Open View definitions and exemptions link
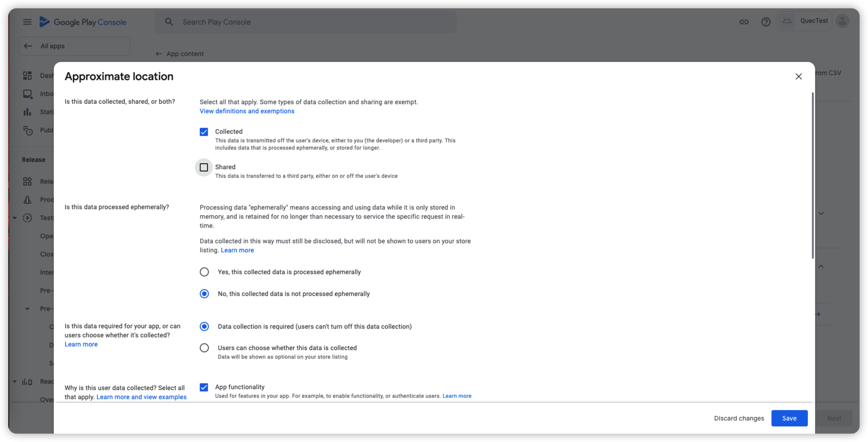 247,111
